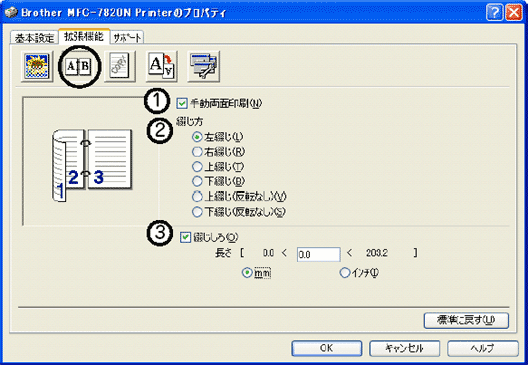528x365 pixels.
Task: Select the A|B duplex printing icon
Action: click(78, 66)
